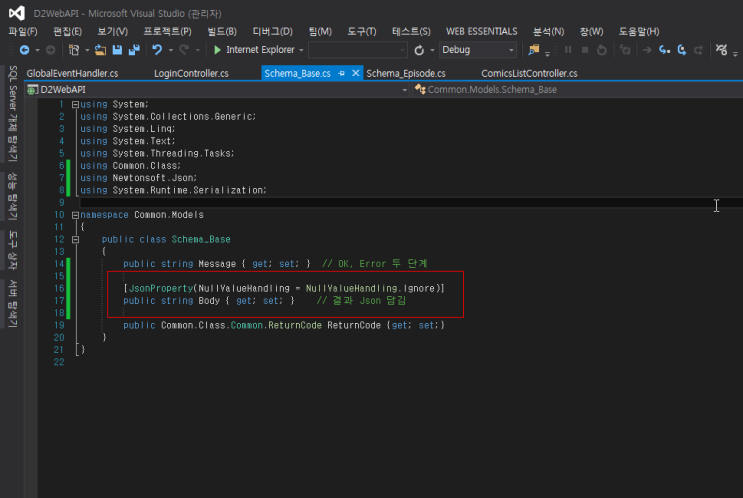
Task: Click the Step Into icon
Action: [x=664, y=50]
